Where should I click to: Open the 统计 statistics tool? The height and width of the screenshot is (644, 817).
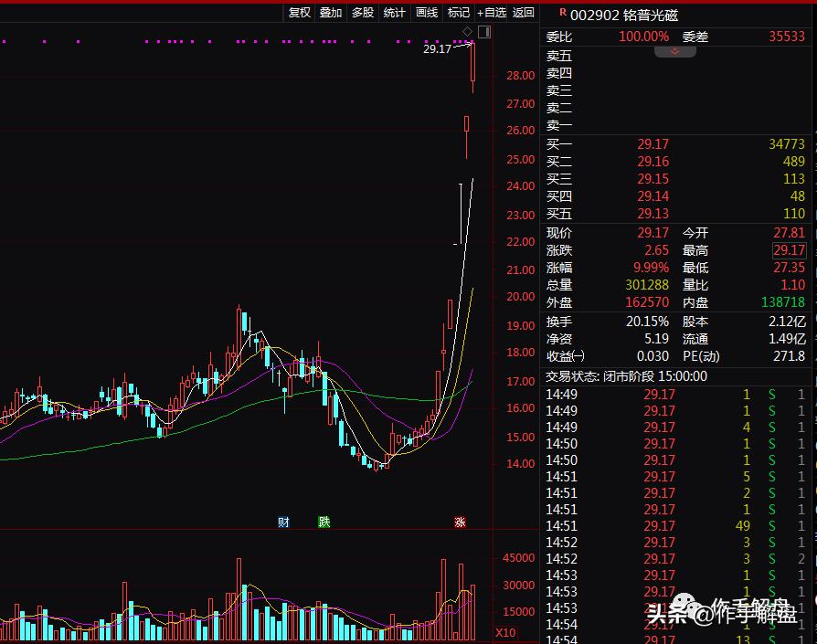coord(394,14)
